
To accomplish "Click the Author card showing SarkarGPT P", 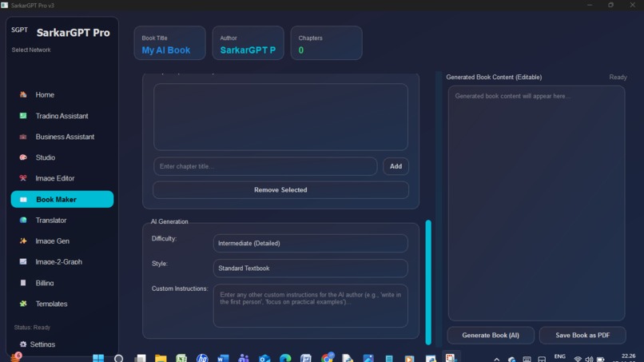I will point(248,43).
